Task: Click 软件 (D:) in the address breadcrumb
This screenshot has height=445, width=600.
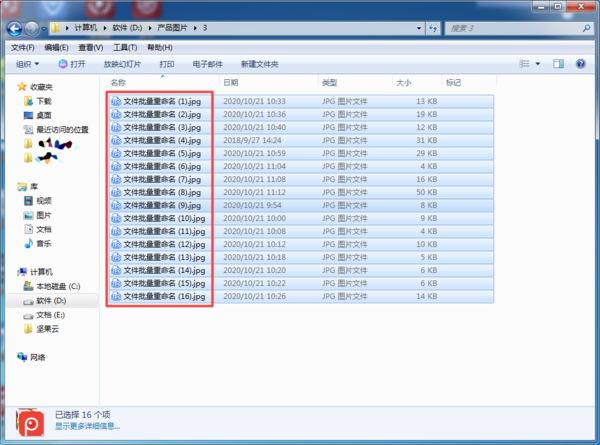Action: pyautogui.click(x=127, y=28)
